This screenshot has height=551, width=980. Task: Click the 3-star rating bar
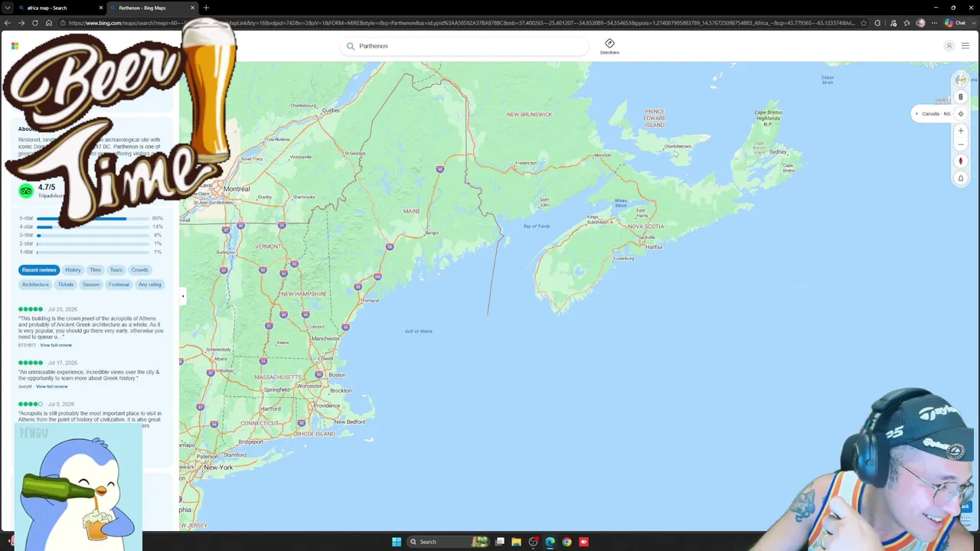pyautogui.click(x=93, y=235)
